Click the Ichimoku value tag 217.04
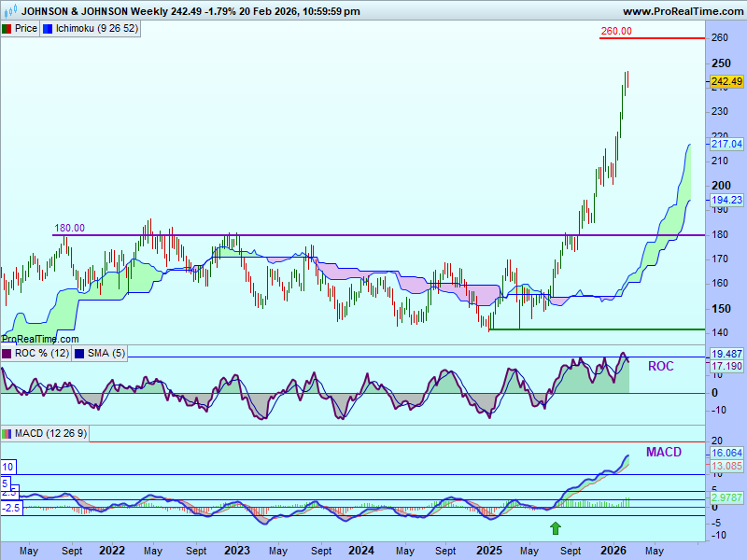This screenshot has width=747, height=560. (726, 144)
